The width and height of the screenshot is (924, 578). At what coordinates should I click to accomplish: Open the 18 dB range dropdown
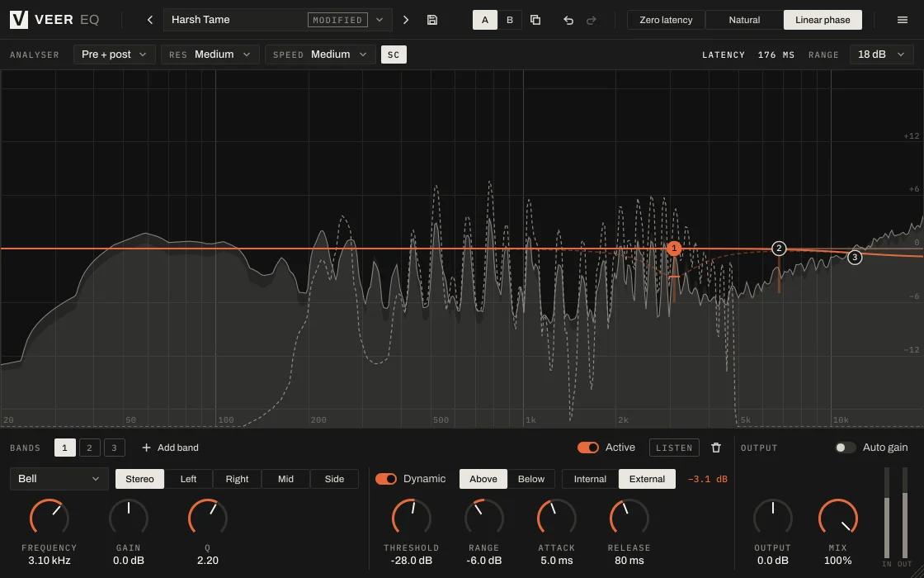tap(881, 54)
